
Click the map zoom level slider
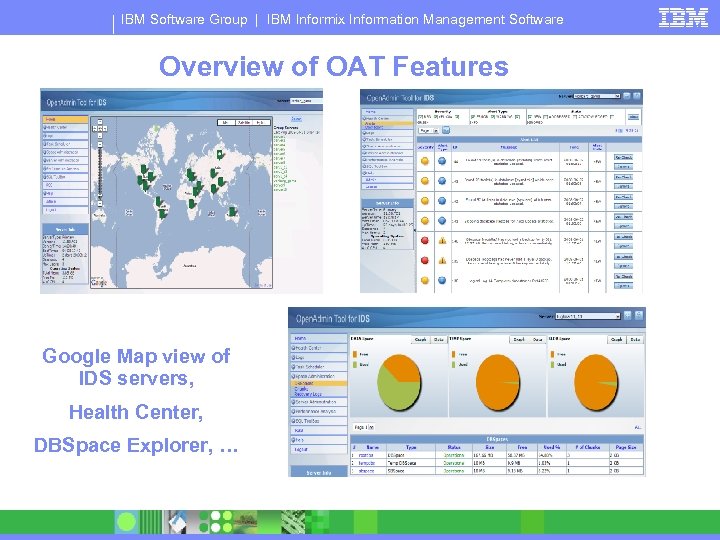[x=100, y=174]
